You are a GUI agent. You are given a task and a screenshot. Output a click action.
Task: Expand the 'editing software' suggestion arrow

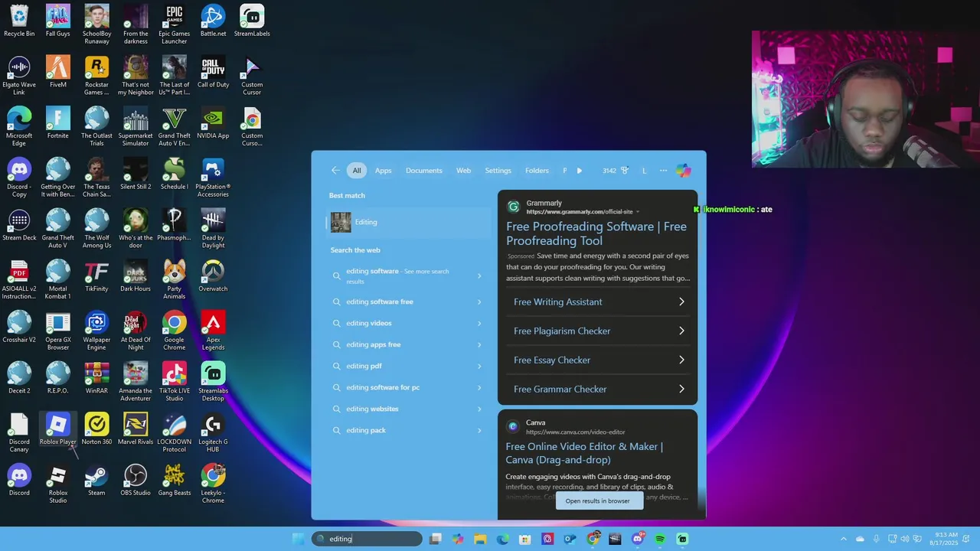[x=479, y=276]
